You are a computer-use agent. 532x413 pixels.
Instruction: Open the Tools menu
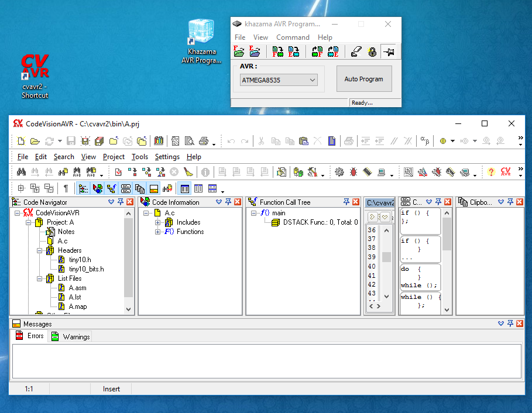(x=140, y=157)
